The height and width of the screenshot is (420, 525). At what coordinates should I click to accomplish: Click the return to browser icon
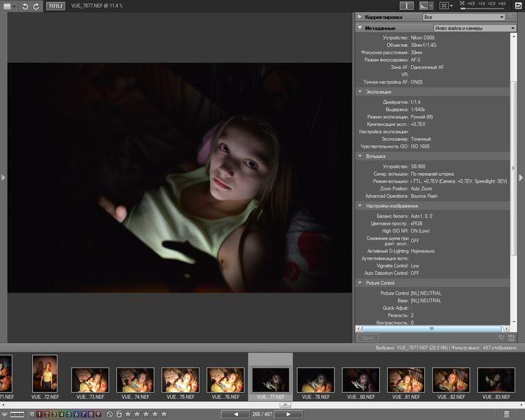pos(518,6)
